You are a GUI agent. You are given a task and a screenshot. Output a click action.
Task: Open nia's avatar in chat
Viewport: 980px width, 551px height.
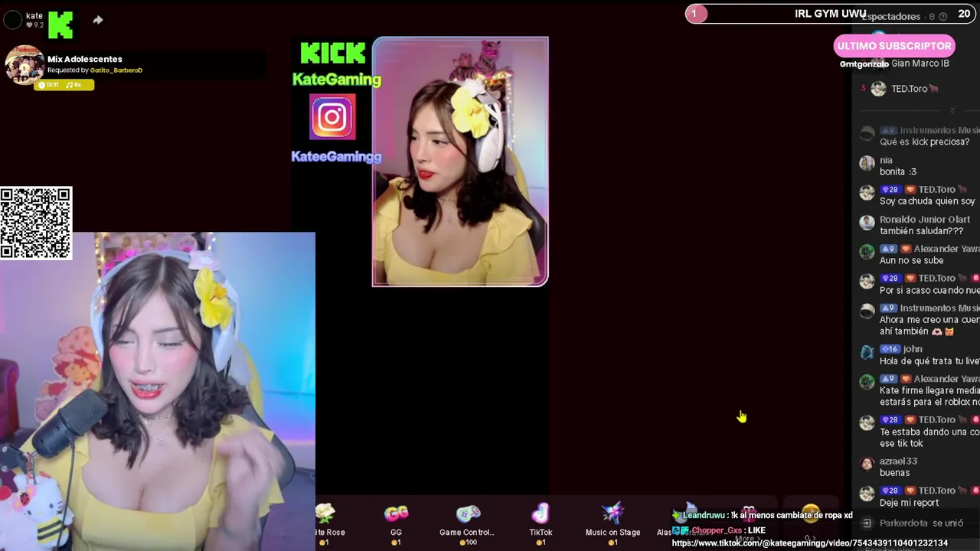pyautogui.click(x=867, y=163)
